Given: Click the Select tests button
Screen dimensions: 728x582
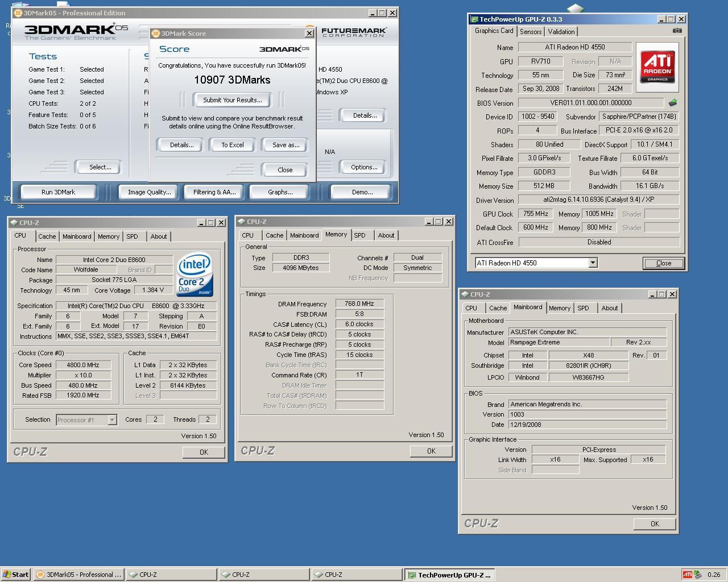Looking at the screenshot, I should pyautogui.click(x=100, y=167).
